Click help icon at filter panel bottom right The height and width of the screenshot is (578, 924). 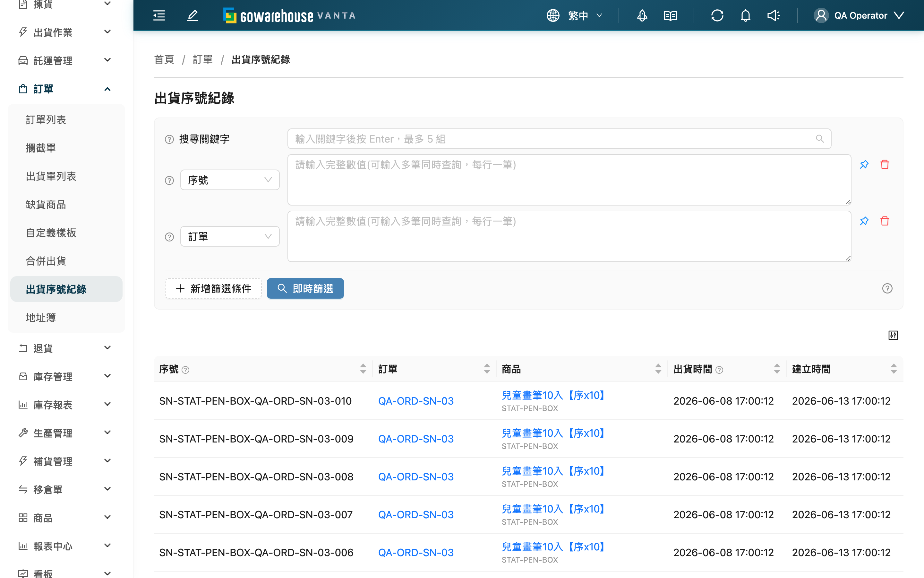pyautogui.click(x=887, y=288)
